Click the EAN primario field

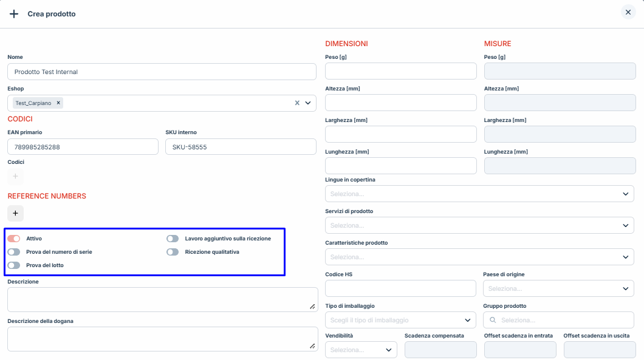click(x=83, y=147)
